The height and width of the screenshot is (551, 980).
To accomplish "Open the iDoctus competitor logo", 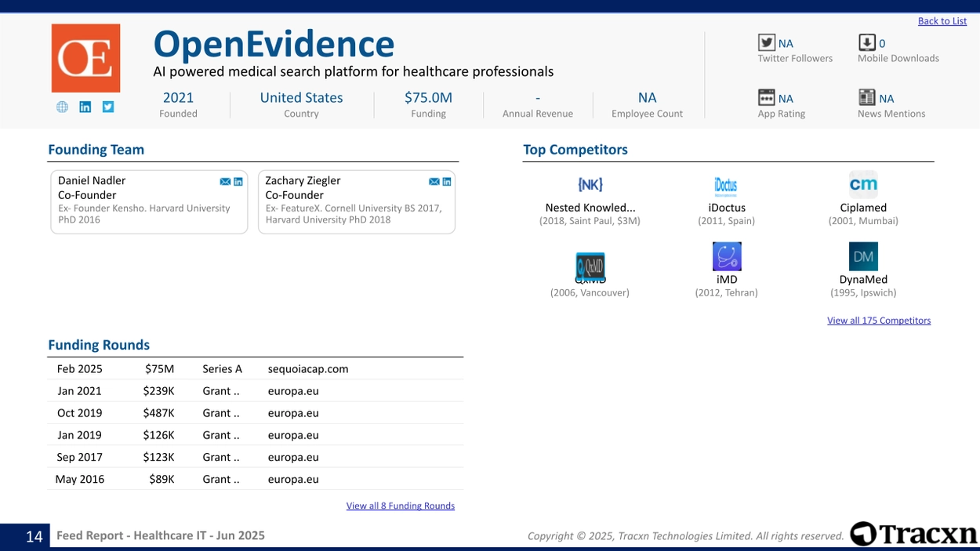I will coord(726,185).
